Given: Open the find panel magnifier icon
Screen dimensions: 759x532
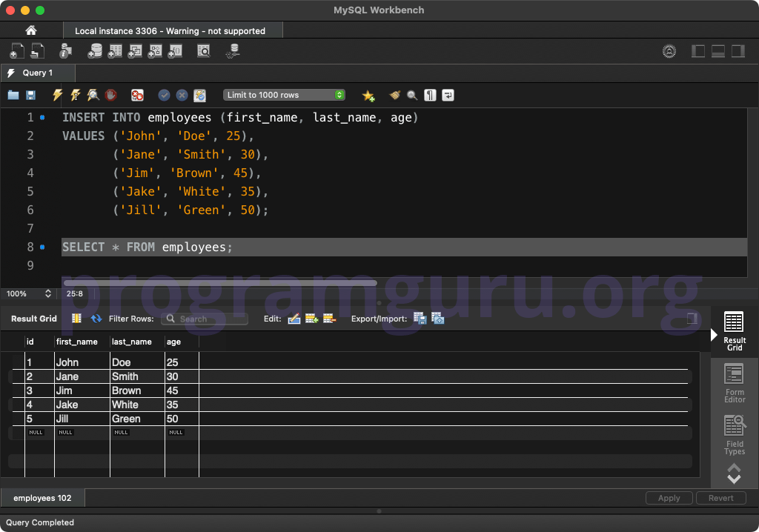Looking at the screenshot, I should pyautogui.click(x=411, y=95).
